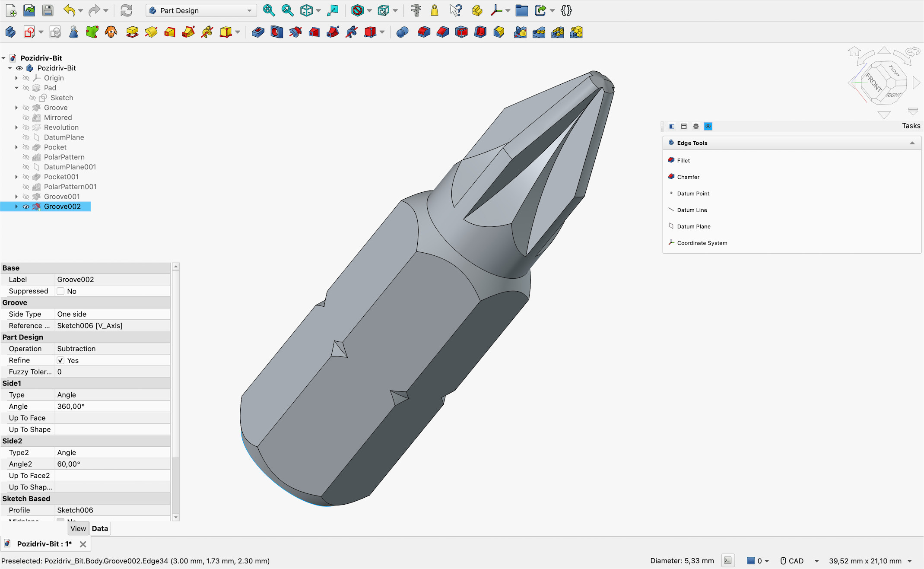
Task: Select the Hole tool icon
Action: point(276,32)
